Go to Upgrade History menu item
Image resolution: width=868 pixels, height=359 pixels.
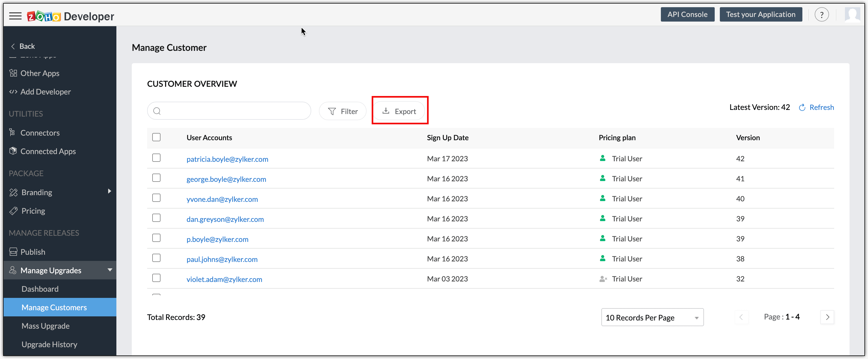(x=49, y=344)
